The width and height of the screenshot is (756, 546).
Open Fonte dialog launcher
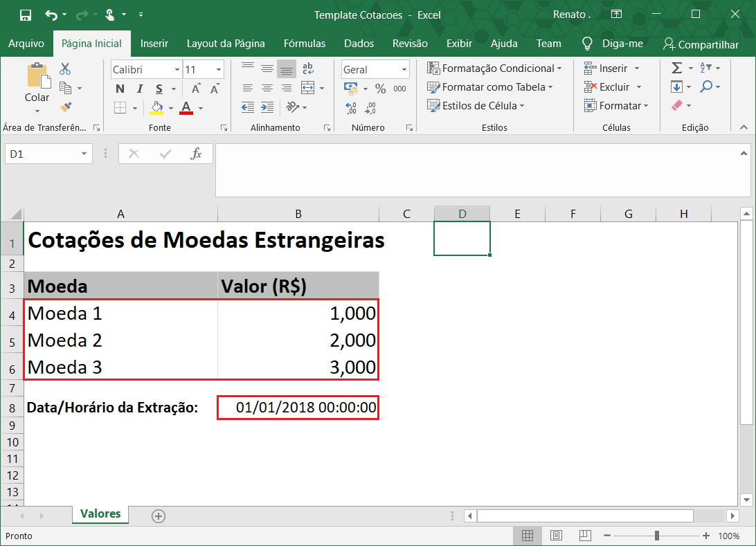click(224, 128)
